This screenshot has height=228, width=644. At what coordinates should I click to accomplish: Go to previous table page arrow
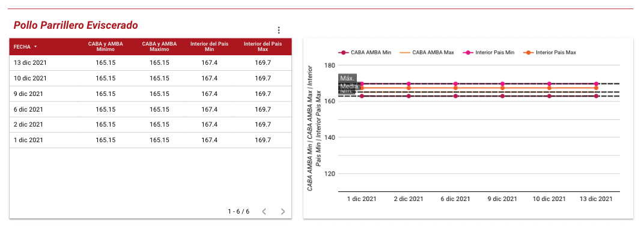[x=264, y=212]
